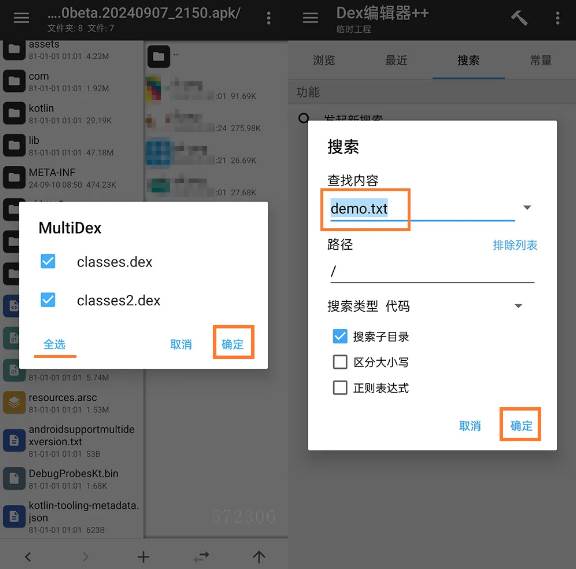Enable the 正则表达式 checkbox
This screenshot has width=576, height=569.
[x=340, y=387]
